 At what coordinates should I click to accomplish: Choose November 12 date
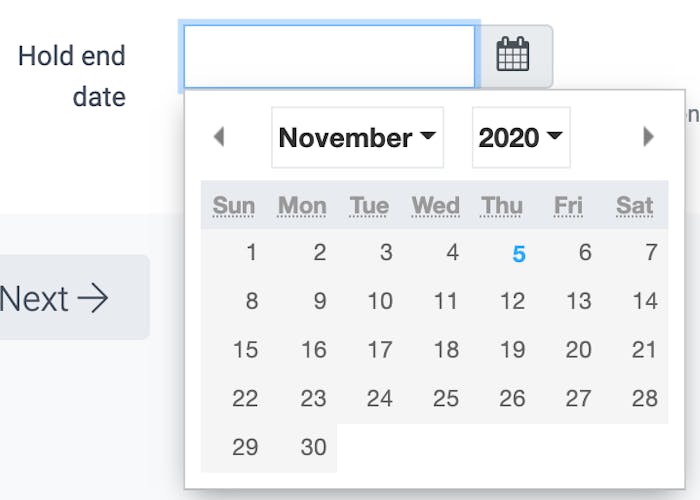(512, 301)
